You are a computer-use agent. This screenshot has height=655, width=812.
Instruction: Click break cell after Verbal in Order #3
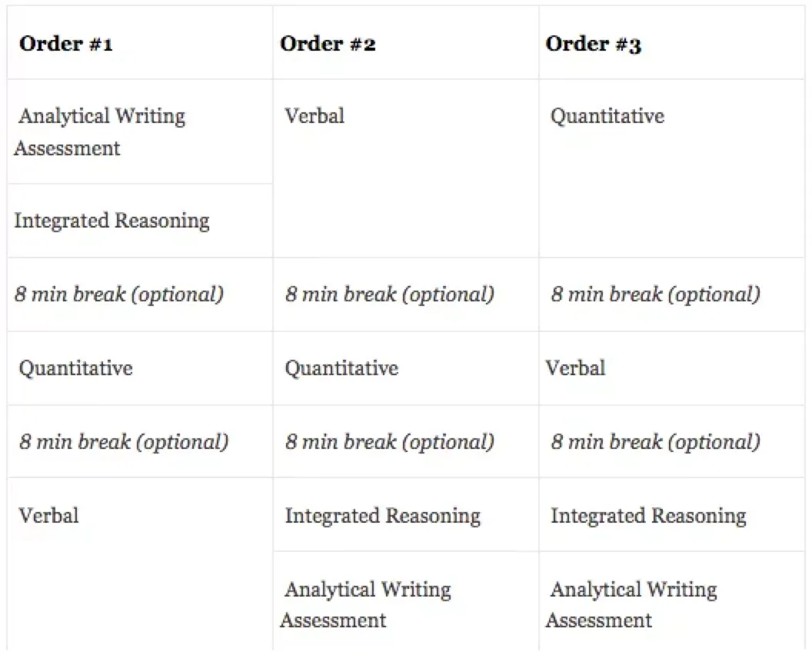tap(655, 442)
